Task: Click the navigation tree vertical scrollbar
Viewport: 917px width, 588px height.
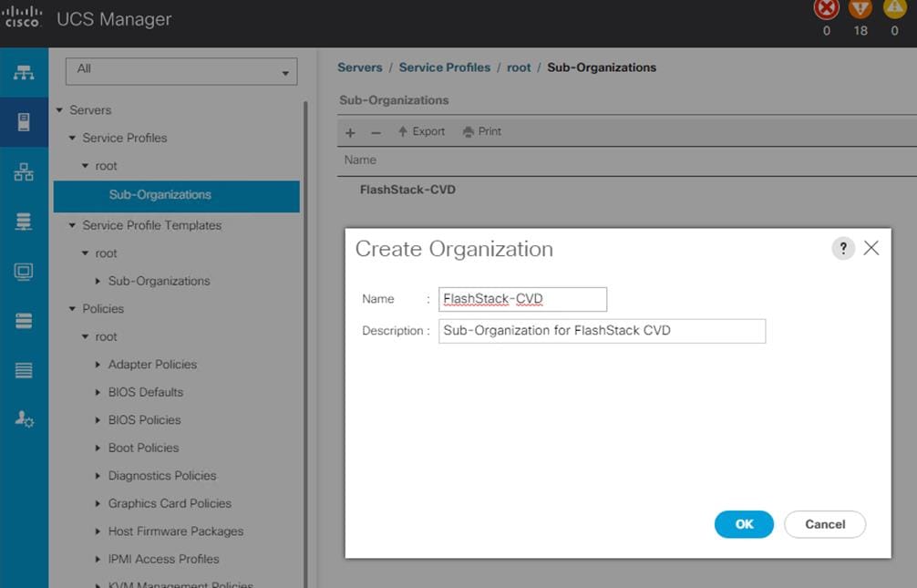Action: coord(304,344)
